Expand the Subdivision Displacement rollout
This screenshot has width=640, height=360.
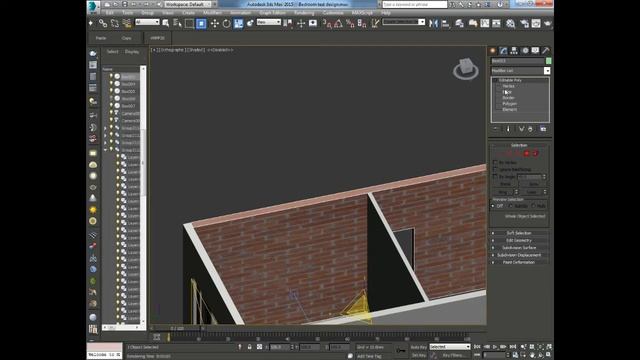(519, 255)
